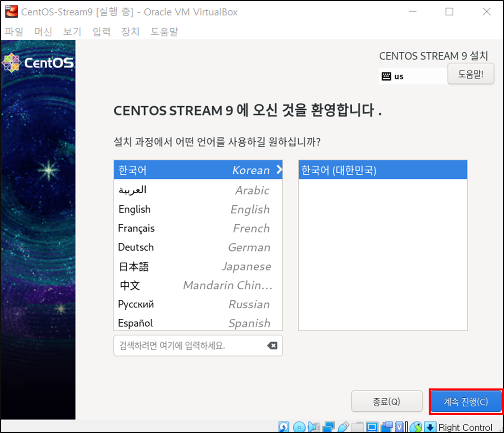This screenshot has height=433, width=504.
Task: Open the 보기 menu
Action: click(73, 32)
